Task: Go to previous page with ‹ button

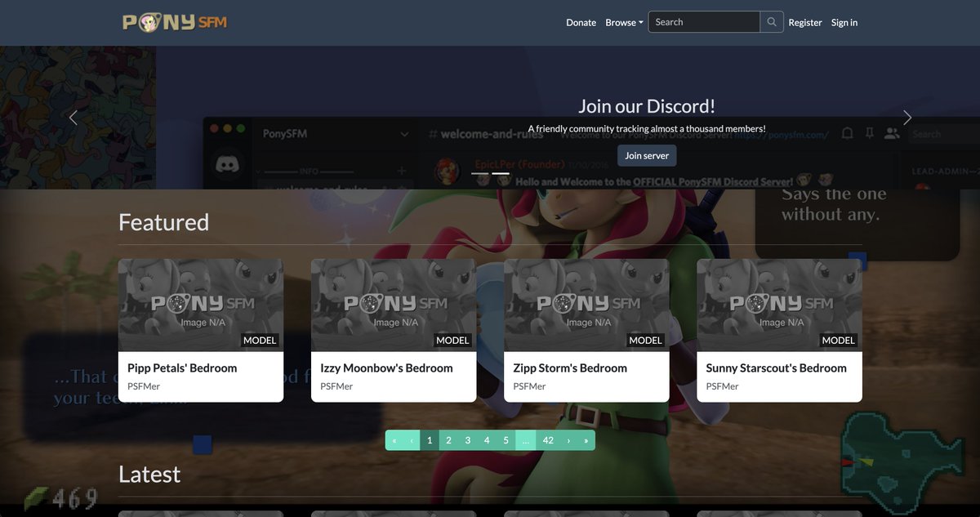Action: [x=412, y=440]
